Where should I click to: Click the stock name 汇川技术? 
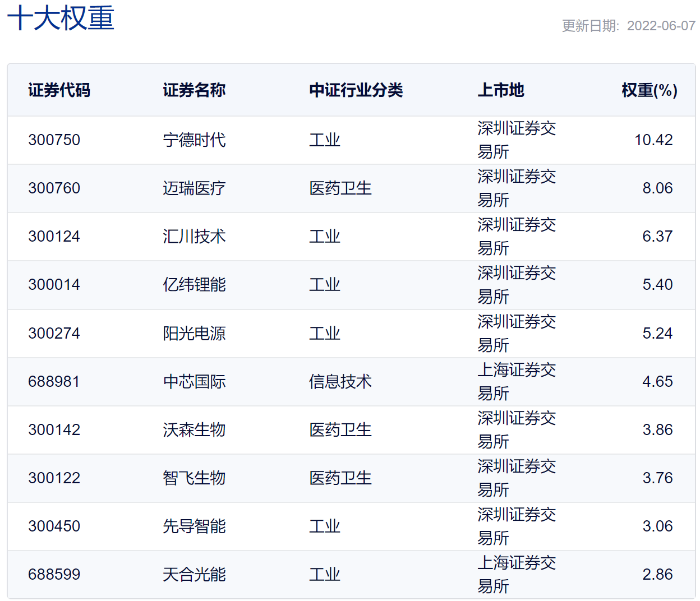tap(194, 236)
